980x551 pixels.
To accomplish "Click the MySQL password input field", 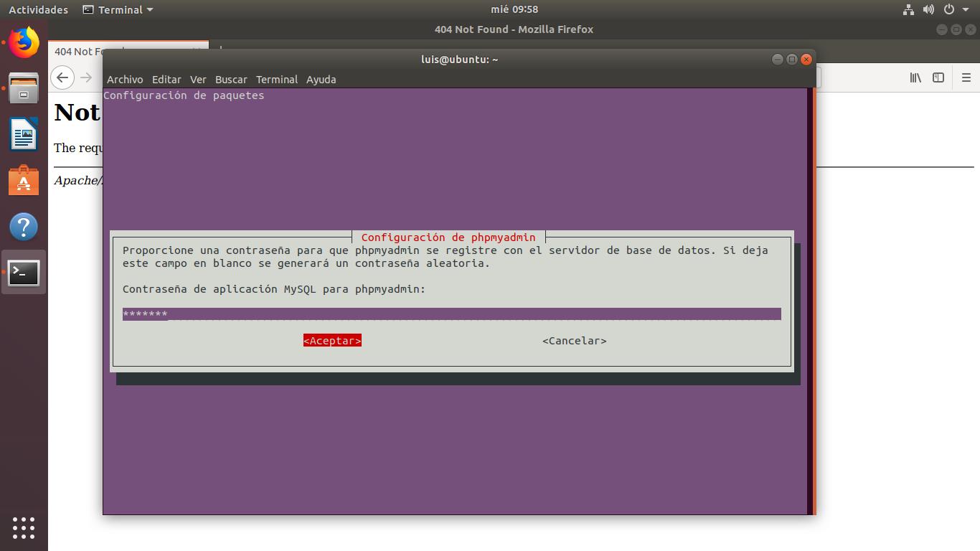I will (451, 314).
